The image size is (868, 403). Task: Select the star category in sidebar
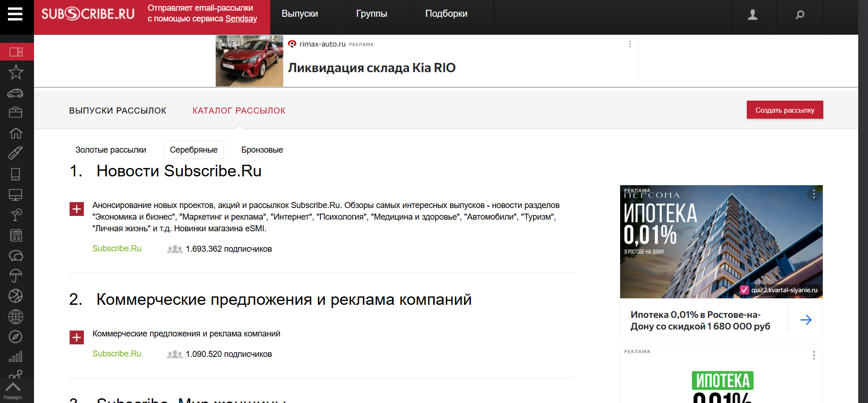(16, 72)
